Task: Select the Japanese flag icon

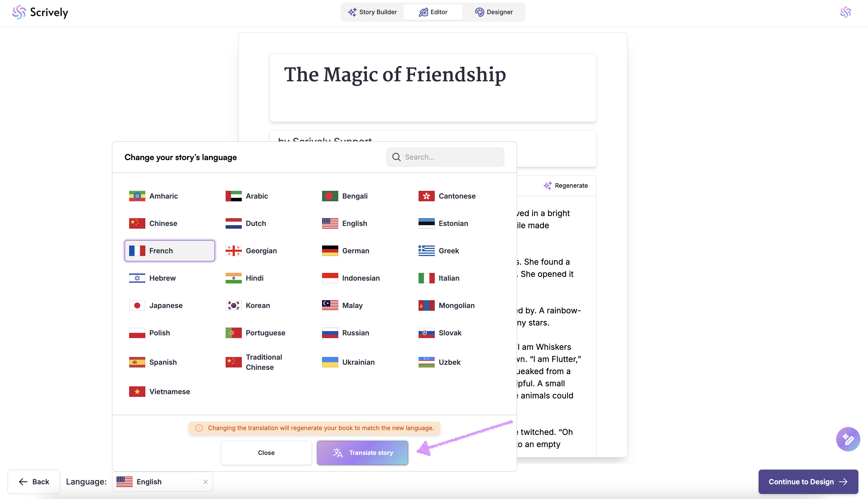Action: pyautogui.click(x=137, y=305)
